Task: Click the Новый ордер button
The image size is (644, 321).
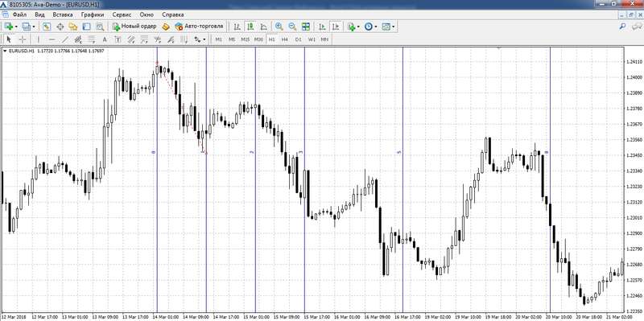Action: click(134, 27)
